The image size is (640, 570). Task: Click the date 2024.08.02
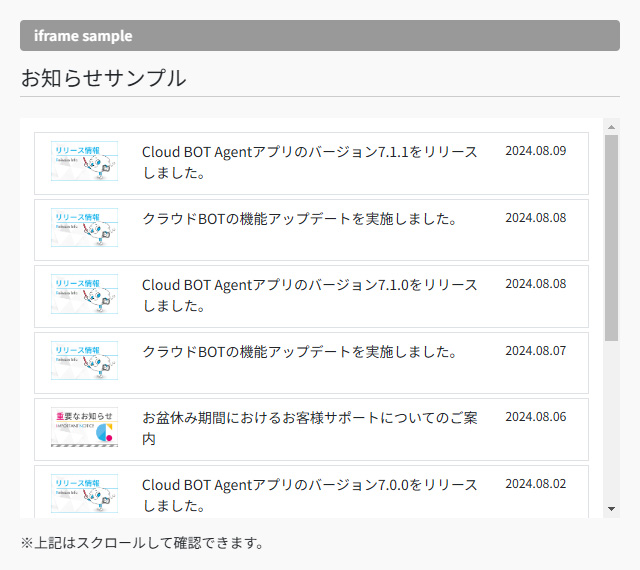click(x=536, y=484)
